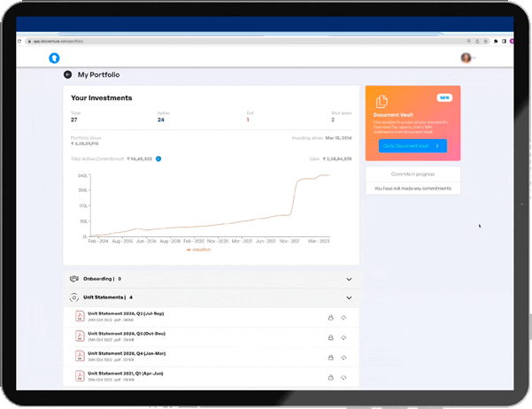Open PDF icon of Unit Statement 2020, Q2
This screenshot has height=409, width=532.
pos(78,316)
